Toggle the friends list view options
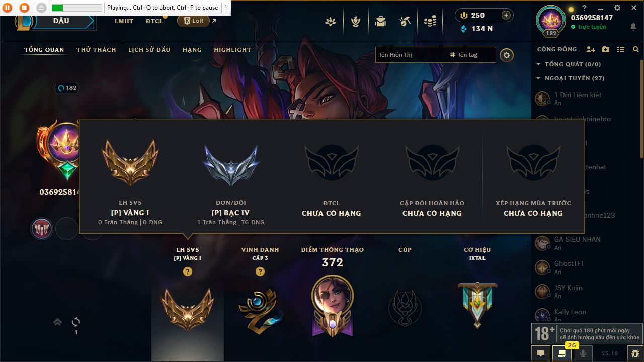Image resolution: width=644 pixels, height=362 pixels. click(x=621, y=49)
